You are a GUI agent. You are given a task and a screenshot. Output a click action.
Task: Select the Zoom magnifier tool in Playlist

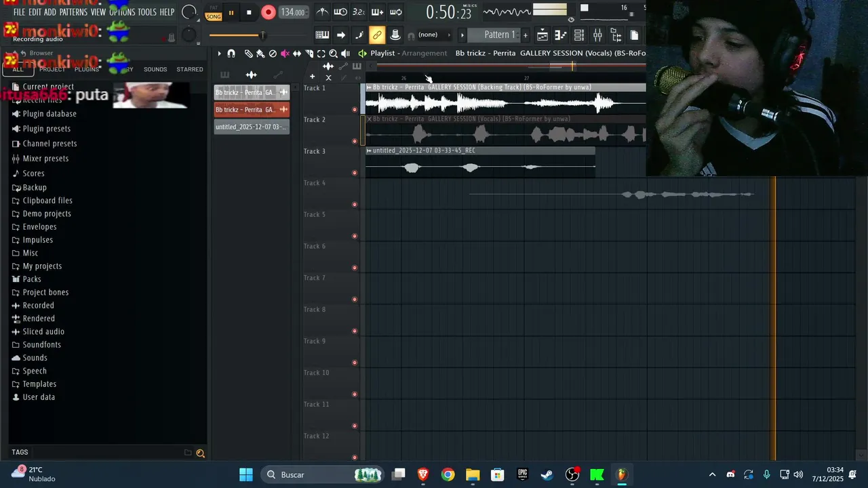pyautogui.click(x=333, y=54)
